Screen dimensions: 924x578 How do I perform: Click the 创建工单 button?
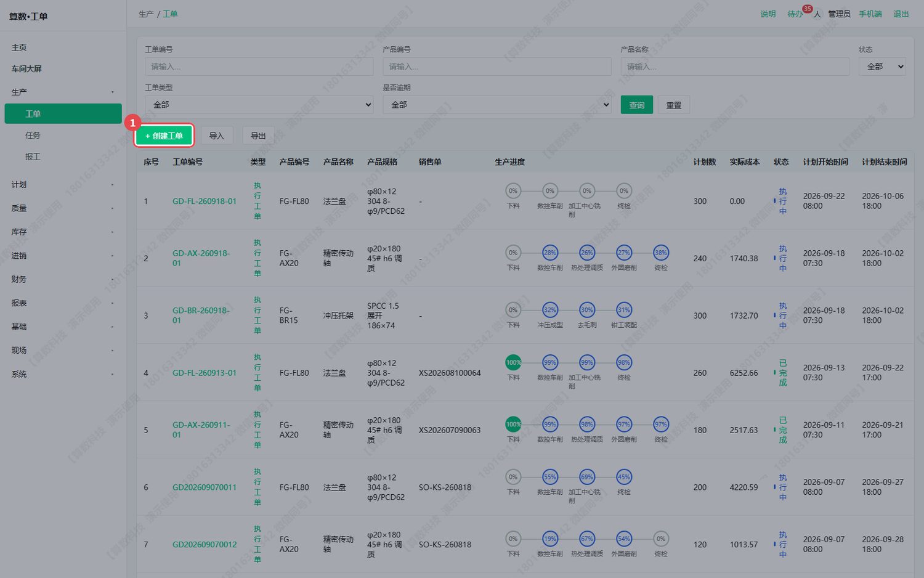(x=164, y=136)
